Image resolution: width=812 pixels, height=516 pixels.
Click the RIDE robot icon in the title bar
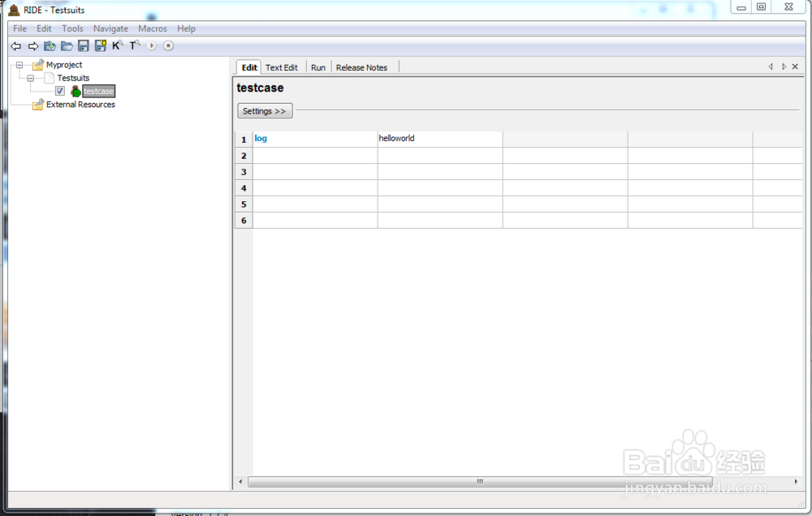(14, 10)
